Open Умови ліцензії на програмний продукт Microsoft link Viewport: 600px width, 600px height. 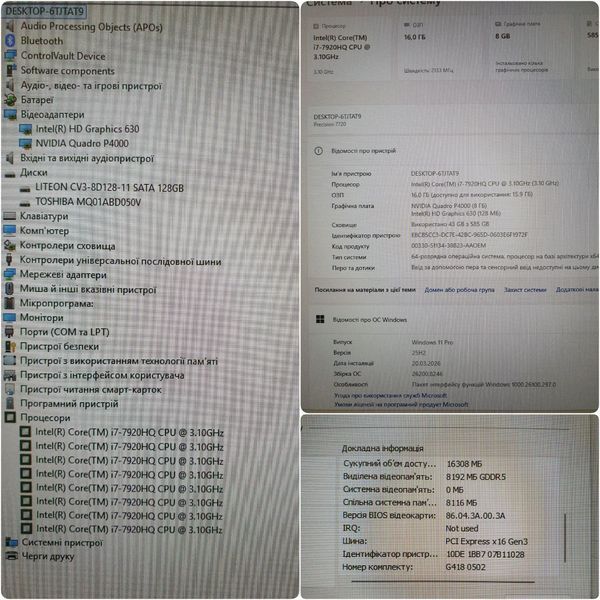point(401,404)
